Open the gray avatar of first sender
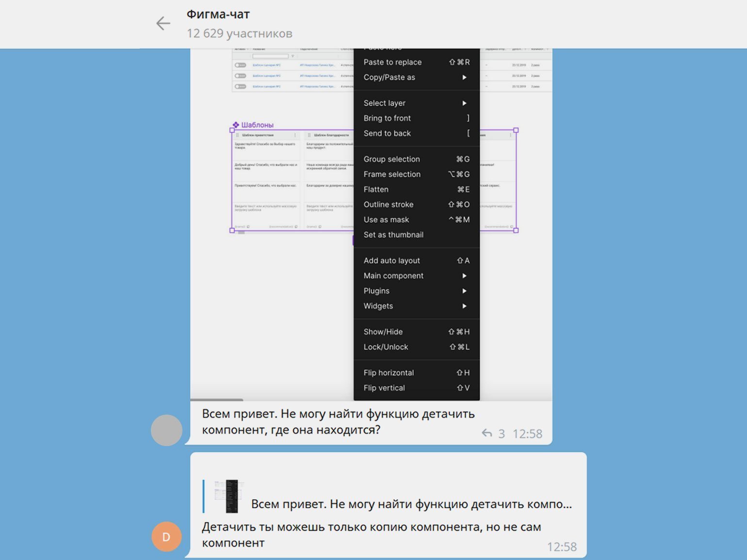 click(x=166, y=430)
